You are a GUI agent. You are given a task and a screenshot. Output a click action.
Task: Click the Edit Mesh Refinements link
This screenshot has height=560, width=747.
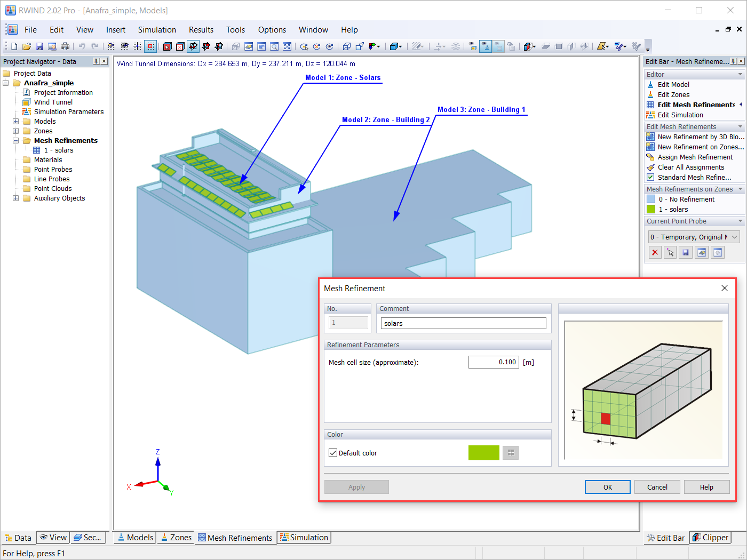click(696, 105)
